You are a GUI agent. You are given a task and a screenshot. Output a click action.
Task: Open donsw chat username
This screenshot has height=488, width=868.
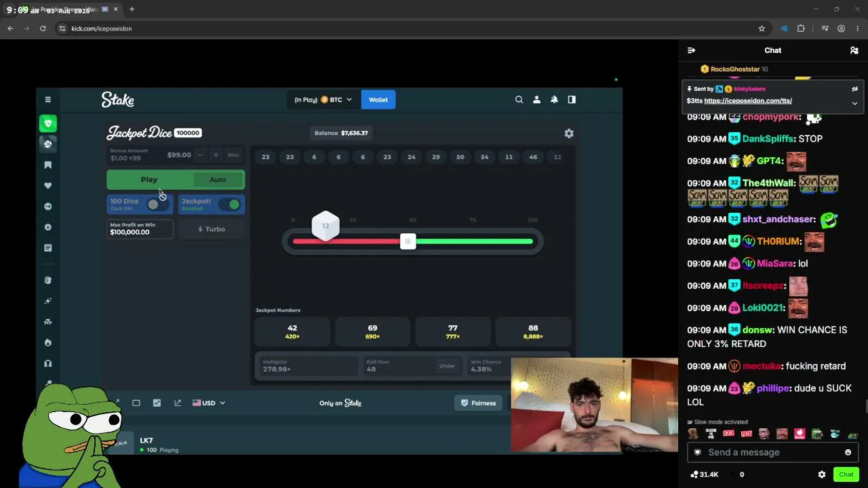click(758, 330)
